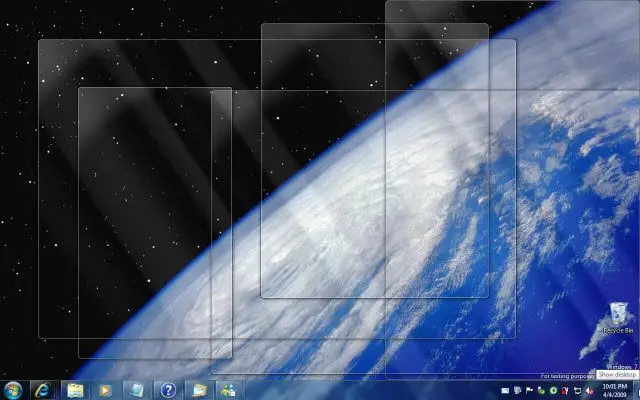The image size is (640, 400).
Task: Open Windows Explorer folder icon on taskbar
Action: tap(75, 391)
